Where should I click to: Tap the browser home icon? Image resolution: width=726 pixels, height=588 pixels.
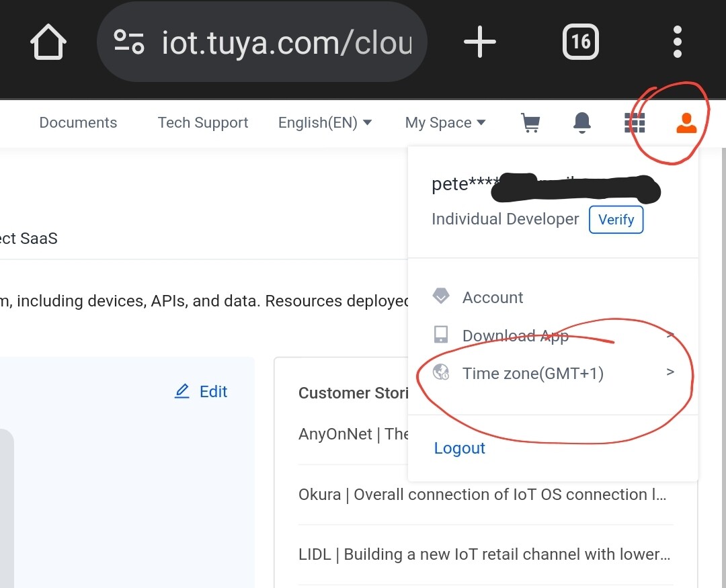[48, 42]
